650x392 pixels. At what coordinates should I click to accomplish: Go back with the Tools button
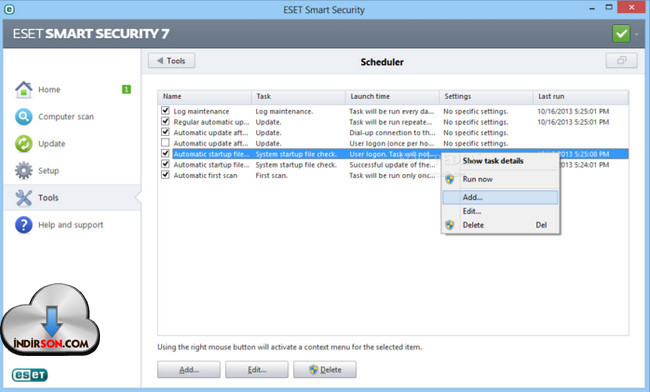pos(172,61)
